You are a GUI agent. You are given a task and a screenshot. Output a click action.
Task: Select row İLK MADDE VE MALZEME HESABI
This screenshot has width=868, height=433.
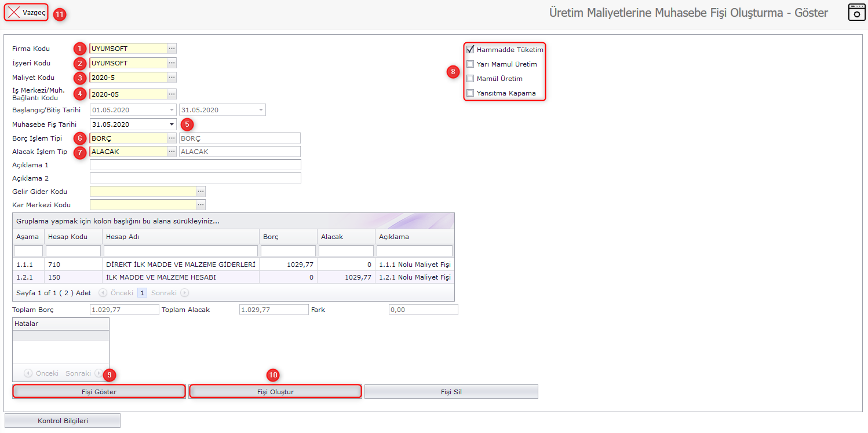tap(234, 277)
